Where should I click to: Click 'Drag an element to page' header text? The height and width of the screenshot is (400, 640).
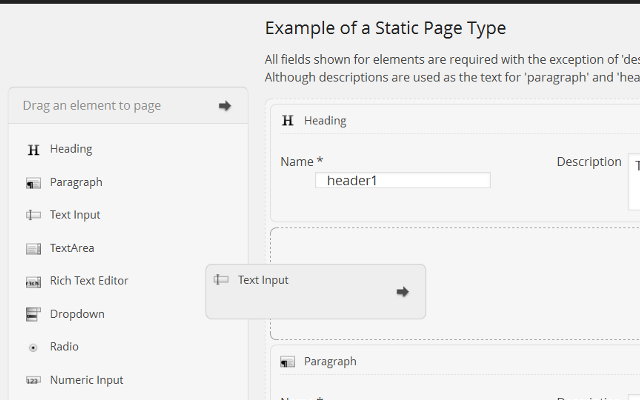tap(92, 106)
